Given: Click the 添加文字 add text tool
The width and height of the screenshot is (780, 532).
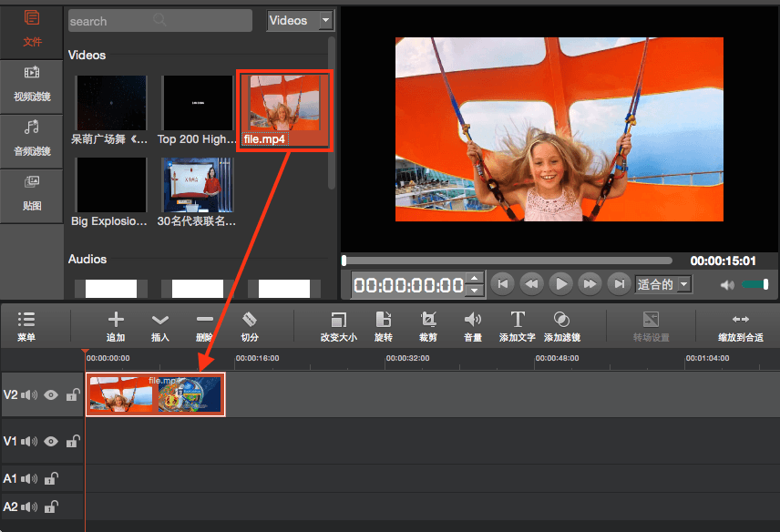Looking at the screenshot, I should 518,327.
